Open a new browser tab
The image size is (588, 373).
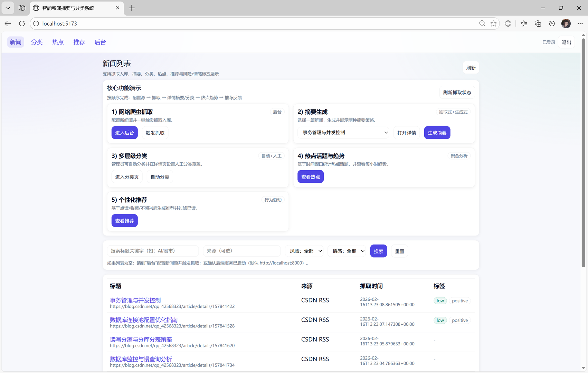(x=132, y=8)
